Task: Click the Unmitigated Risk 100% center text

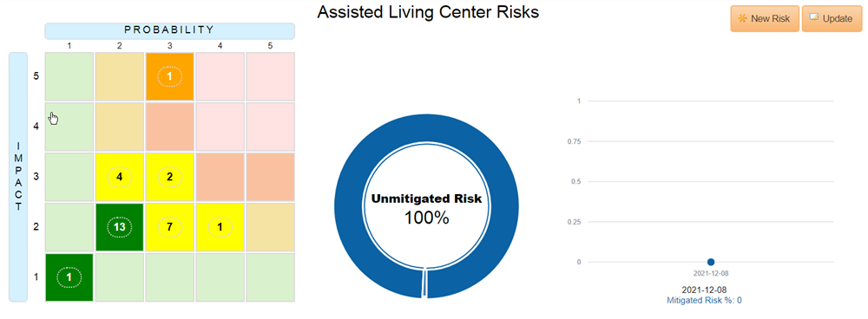Action: point(426,209)
